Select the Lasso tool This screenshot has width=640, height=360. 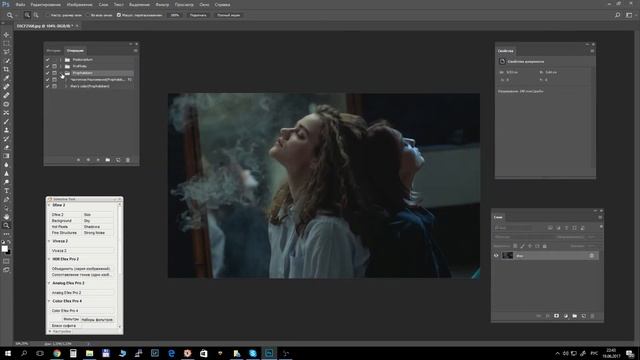(x=6, y=52)
